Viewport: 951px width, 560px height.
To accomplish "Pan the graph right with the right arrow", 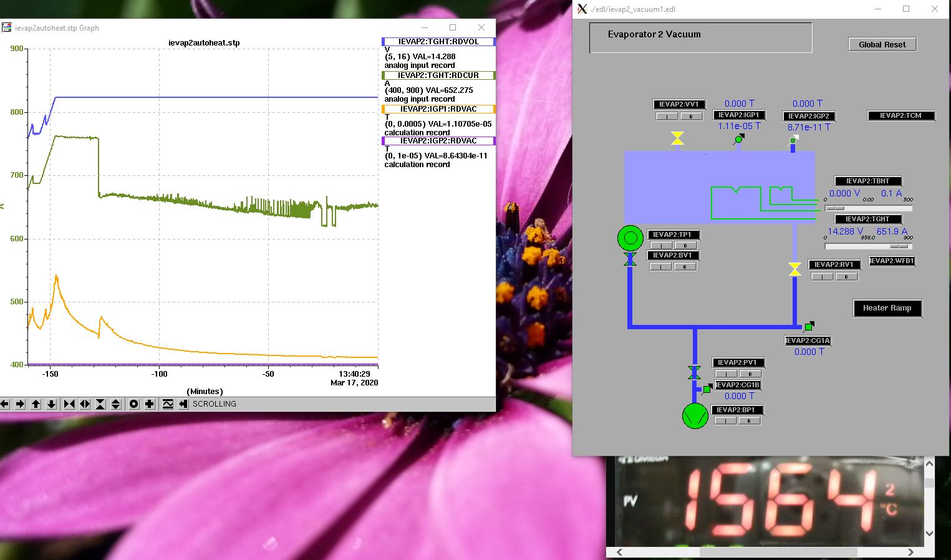I will click(x=20, y=404).
